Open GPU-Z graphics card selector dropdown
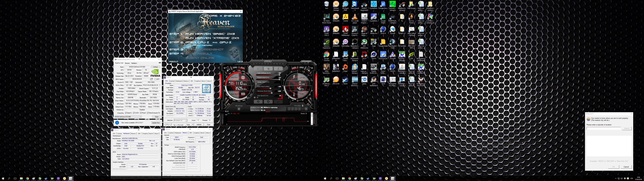This screenshot has height=181, width=644. coord(128,117)
